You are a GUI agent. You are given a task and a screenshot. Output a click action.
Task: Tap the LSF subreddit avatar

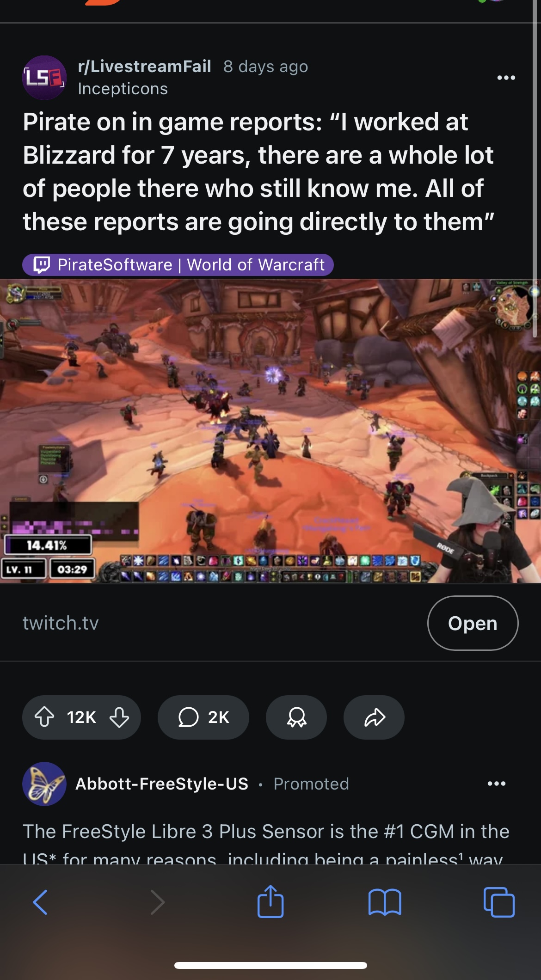pos(44,78)
